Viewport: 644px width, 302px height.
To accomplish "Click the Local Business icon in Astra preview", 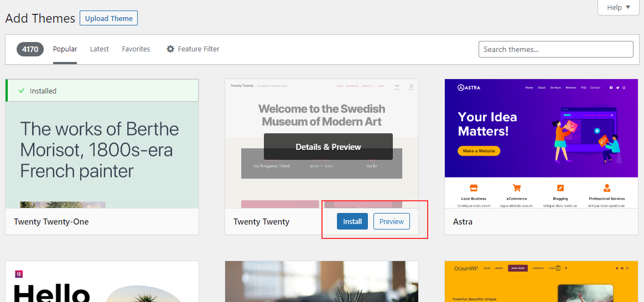I will tap(473, 188).
